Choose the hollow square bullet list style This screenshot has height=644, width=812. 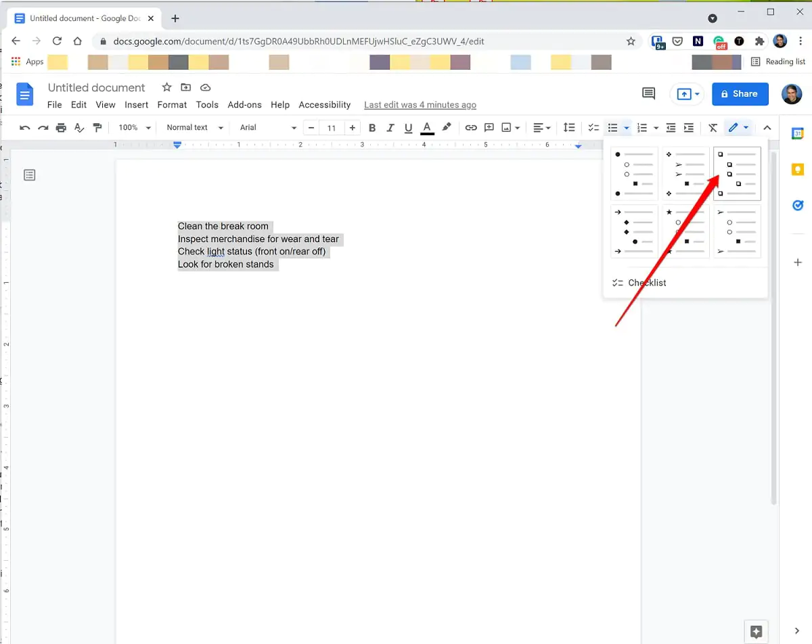[737, 174]
